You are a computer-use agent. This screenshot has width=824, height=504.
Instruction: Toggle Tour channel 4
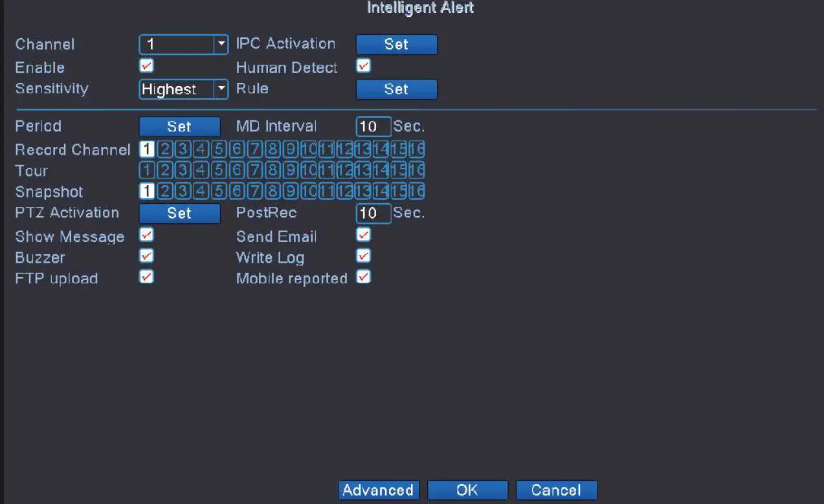(201, 171)
